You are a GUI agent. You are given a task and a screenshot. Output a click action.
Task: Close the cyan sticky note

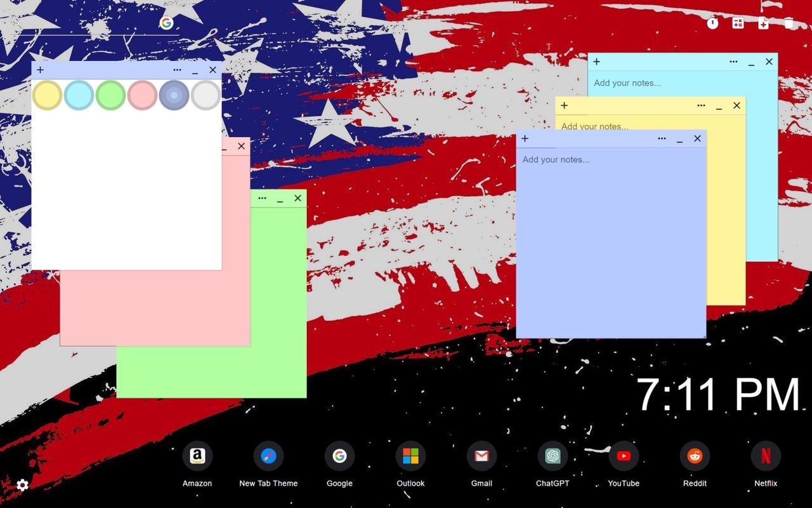(x=769, y=62)
